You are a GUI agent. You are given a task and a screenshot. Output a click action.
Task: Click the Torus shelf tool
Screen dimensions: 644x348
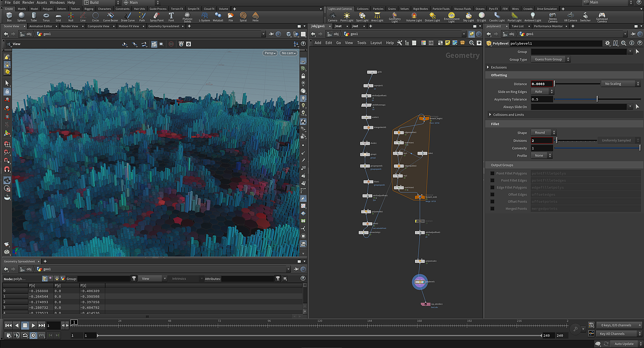point(46,17)
